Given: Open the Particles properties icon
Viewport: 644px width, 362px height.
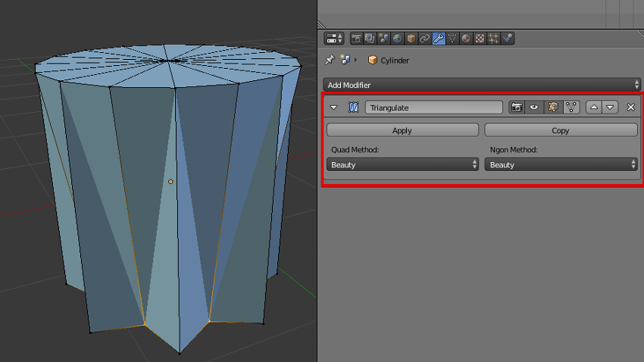Looking at the screenshot, I should point(493,38).
